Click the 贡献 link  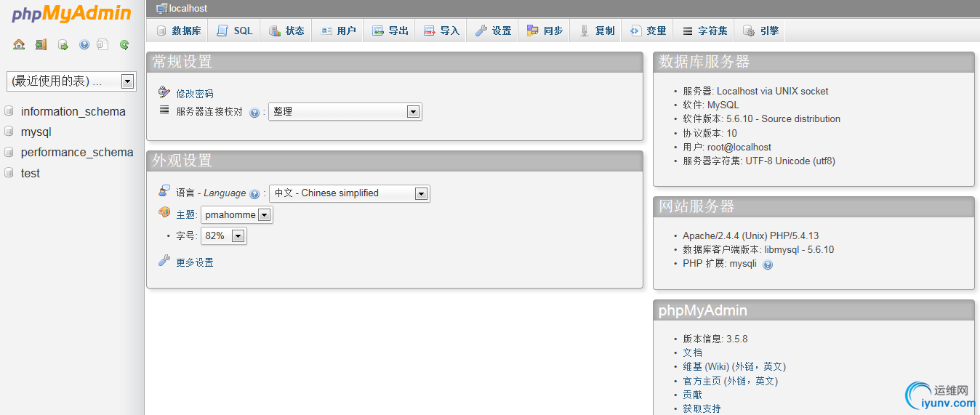[x=692, y=395]
